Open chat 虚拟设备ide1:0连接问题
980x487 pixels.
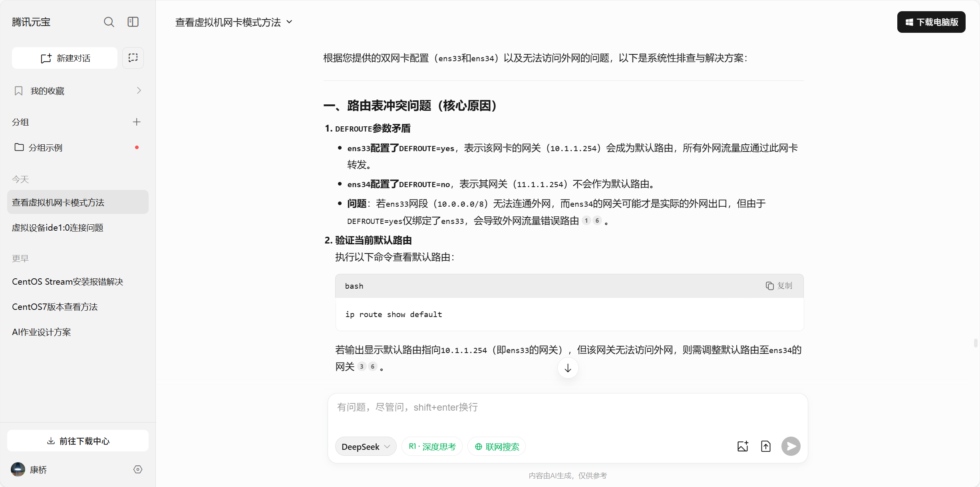coord(58,228)
